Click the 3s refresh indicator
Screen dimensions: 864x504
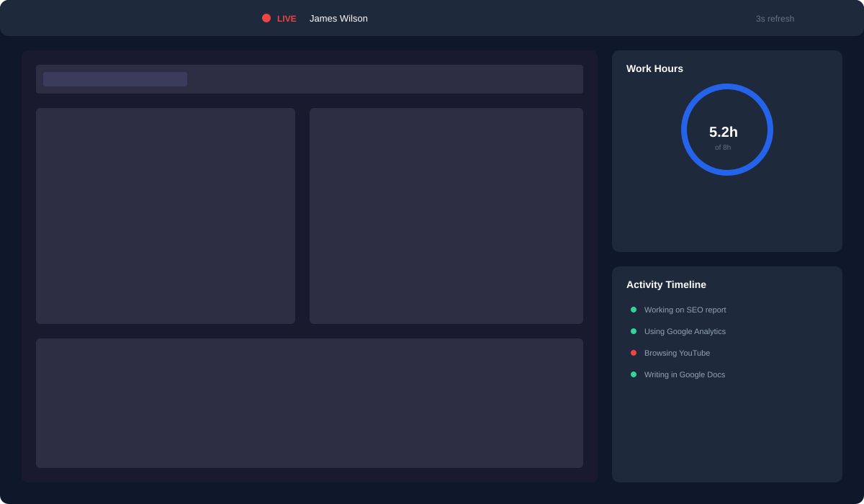tap(775, 18)
